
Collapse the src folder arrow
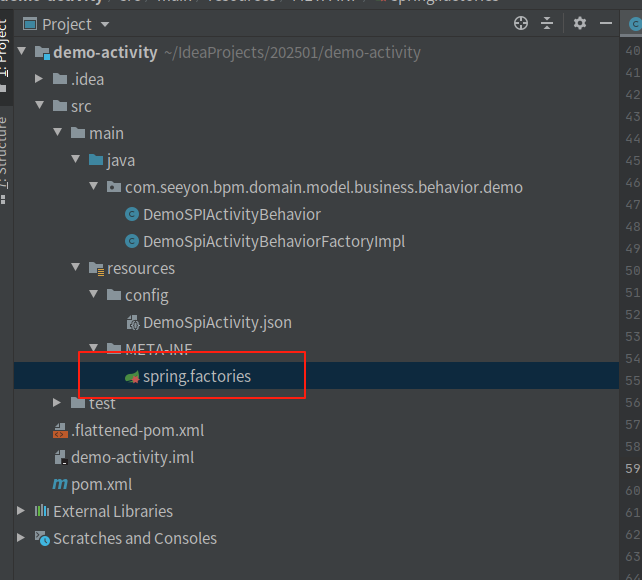click(x=40, y=106)
